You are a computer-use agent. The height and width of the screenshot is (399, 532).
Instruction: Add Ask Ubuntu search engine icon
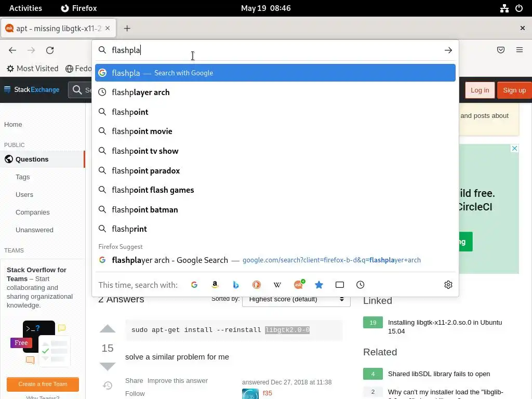point(299,284)
